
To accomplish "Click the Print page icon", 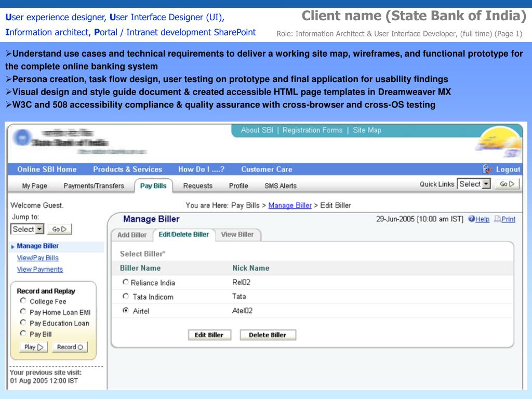I will [497, 219].
